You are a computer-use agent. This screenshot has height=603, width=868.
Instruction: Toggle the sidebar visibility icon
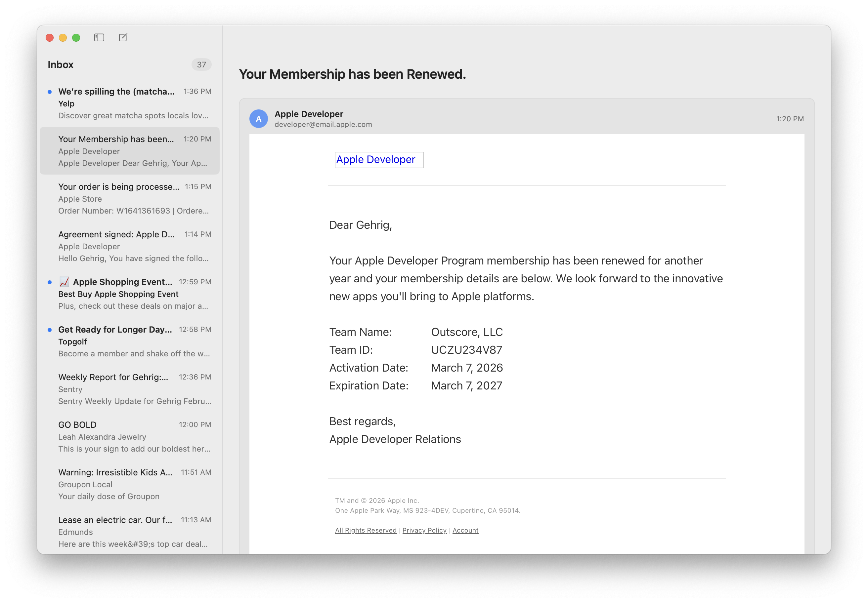[x=99, y=37]
